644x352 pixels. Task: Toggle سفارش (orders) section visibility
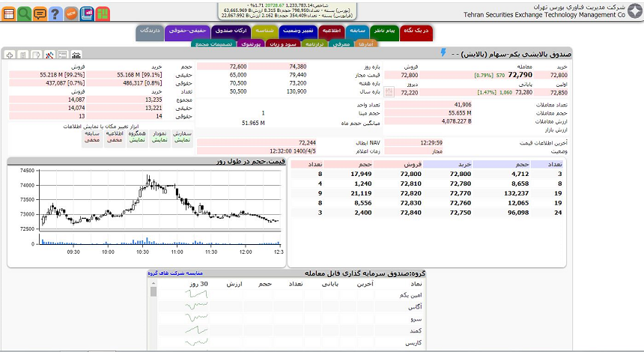tap(183, 137)
